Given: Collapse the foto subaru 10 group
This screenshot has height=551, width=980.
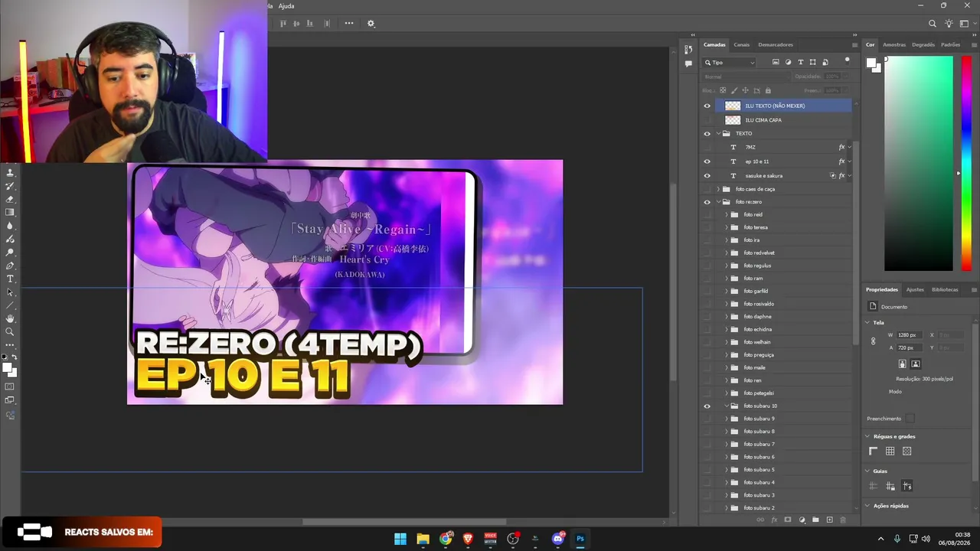Looking at the screenshot, I should (x=727, y=406).
